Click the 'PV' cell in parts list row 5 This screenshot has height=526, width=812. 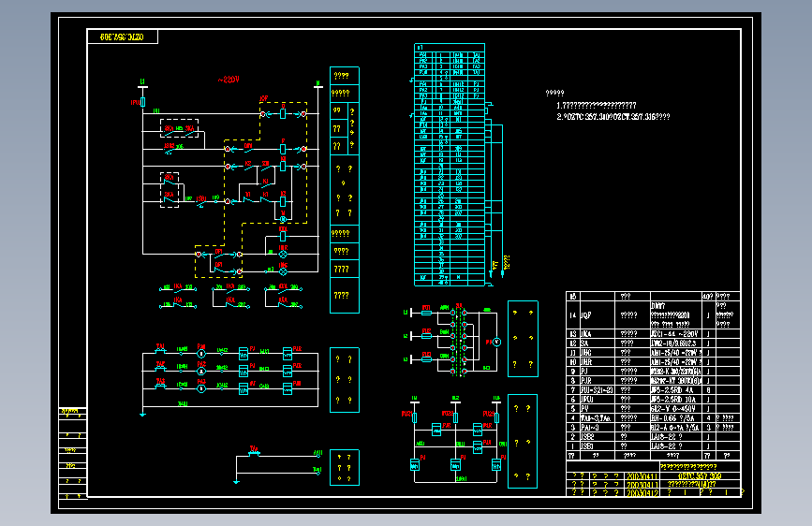[x=598, y=408]
